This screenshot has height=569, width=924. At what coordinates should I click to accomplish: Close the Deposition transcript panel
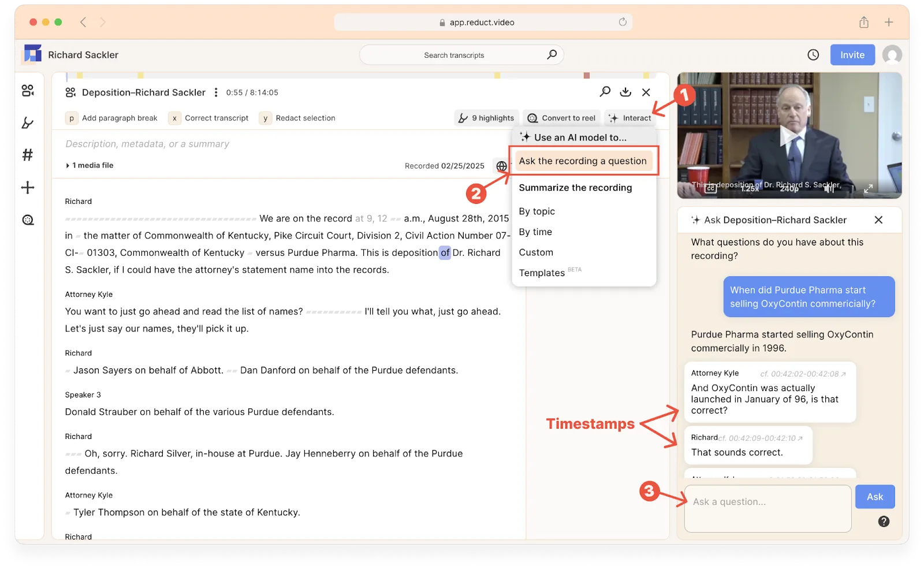[x=646, y=92]
